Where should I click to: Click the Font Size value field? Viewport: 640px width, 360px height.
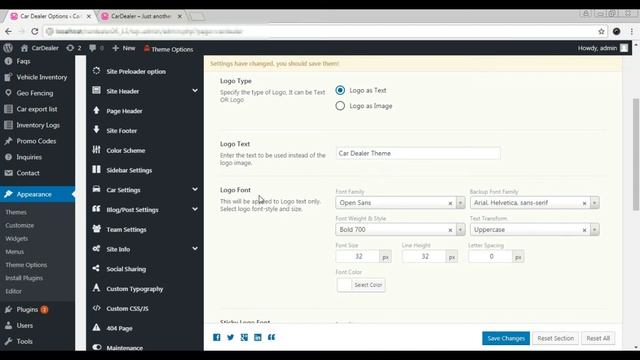[x=358, y=256]
